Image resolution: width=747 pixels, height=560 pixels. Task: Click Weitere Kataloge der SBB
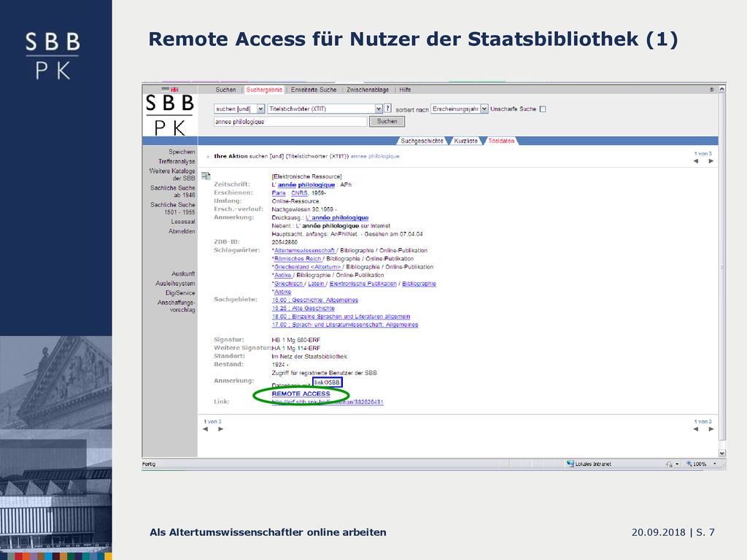(x=172, y=174)
